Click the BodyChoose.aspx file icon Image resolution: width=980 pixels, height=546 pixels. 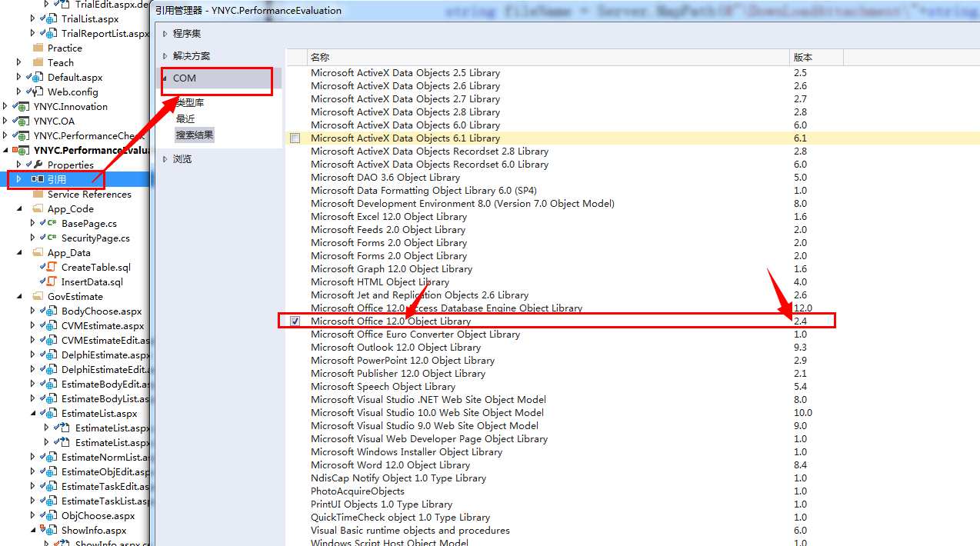[x=52, y=311]
